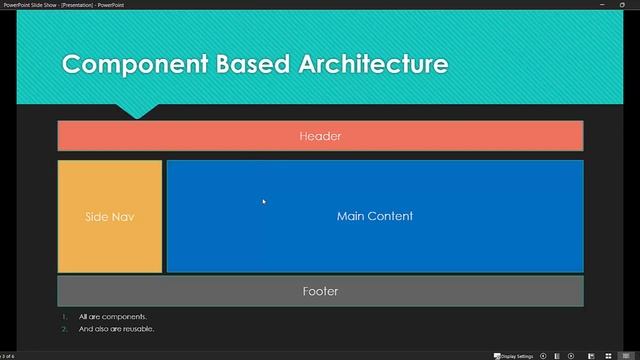Switch to Slide Sorter view icon
Screen dimensions: 640x360
pos(608,356)
